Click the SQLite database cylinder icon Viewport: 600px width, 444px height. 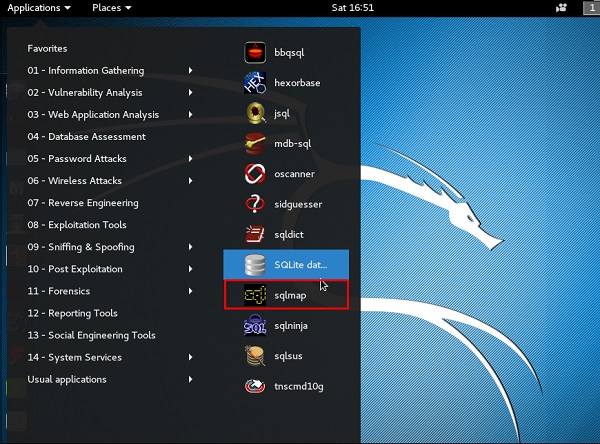[x=255, y=265]
